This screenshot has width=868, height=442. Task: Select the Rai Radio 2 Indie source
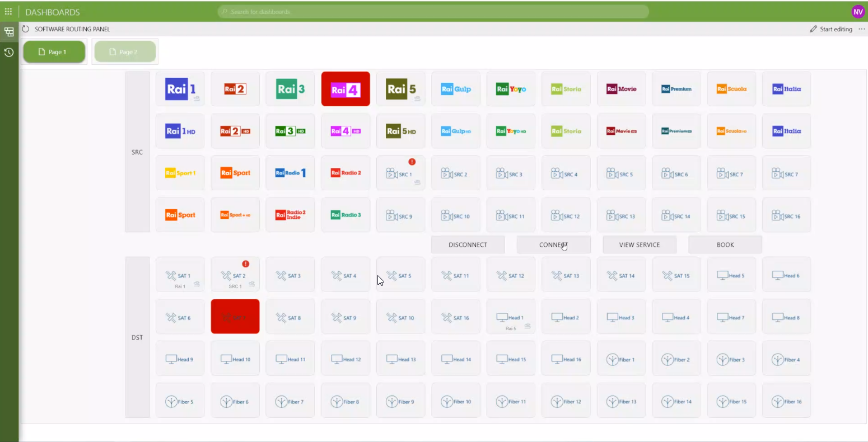click(290, 215)
